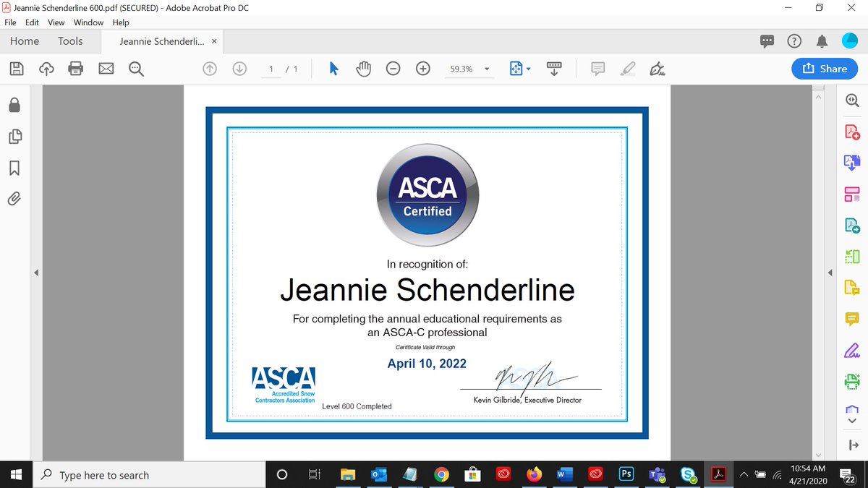Open the yellow Comment tool
The height and width of the screenshot is (488, 868).
[852, 318]
